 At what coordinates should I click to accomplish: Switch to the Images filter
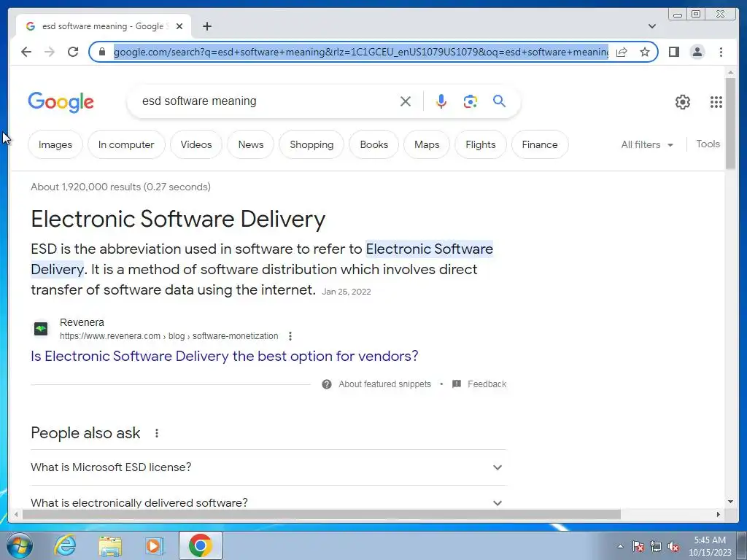[55, 144]
